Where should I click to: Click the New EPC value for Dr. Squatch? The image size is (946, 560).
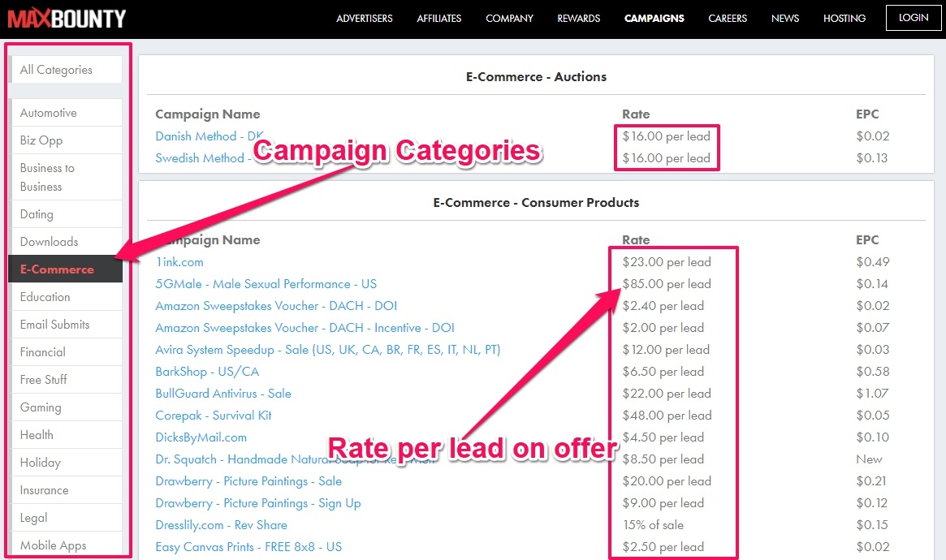click(869, 459)
